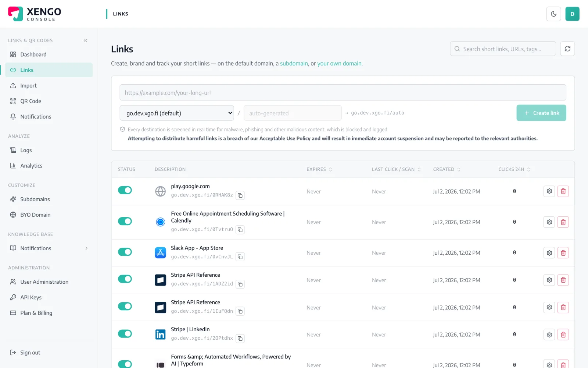Image resolution: width=588 pixels, height=368 pixels.
Task: Disable the play.google.com link toggle
Action: pos(125,190)
